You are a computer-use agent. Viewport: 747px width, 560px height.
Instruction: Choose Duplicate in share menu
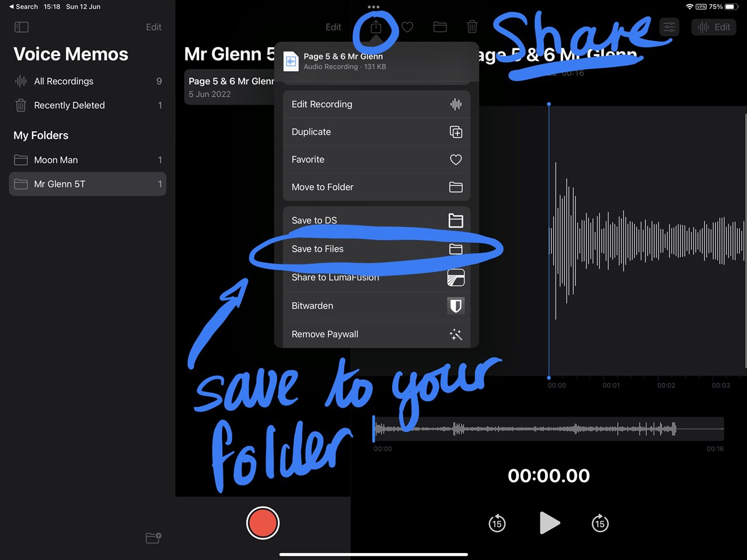pyautogui.click(x=376, y=132)
